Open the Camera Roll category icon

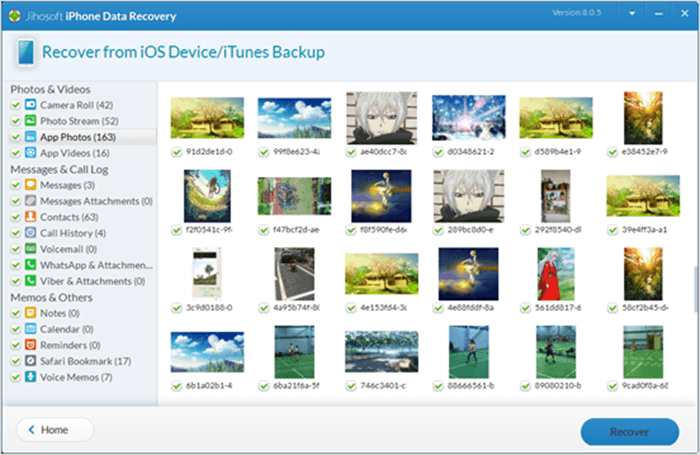[30, 104]
